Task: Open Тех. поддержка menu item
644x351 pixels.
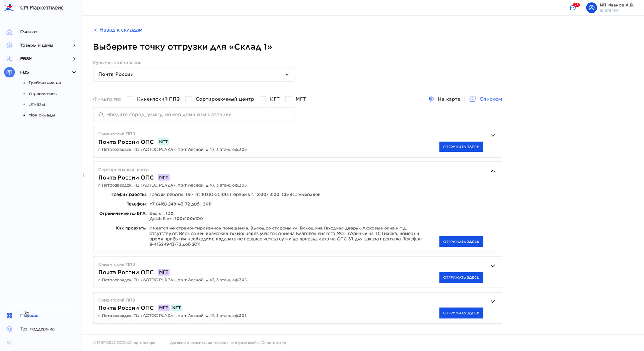Action: tap(37, 329)
